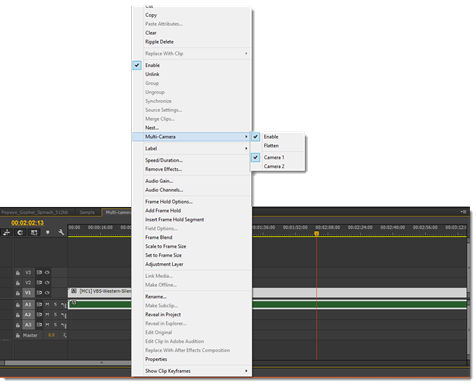Select Scale to Frame Size
Image resolution: width=476 pixels, height=384 pixels.
pos(191,246)
